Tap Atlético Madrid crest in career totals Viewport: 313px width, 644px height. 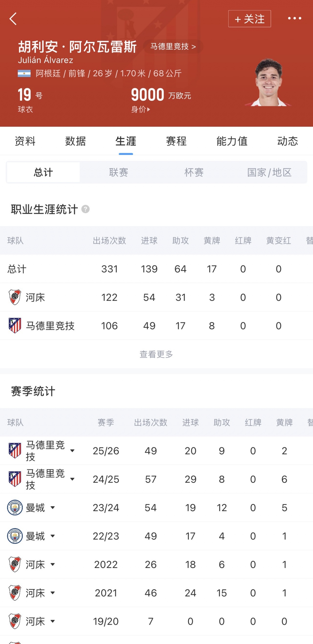15,325
